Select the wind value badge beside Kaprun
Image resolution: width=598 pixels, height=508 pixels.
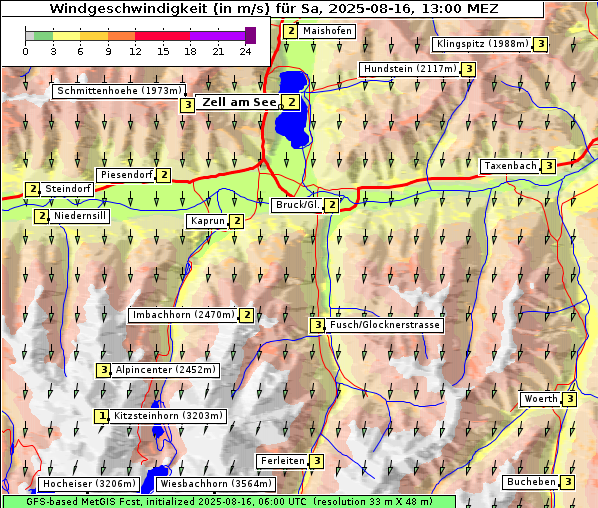pyautogui.click(x=237, y=221)
